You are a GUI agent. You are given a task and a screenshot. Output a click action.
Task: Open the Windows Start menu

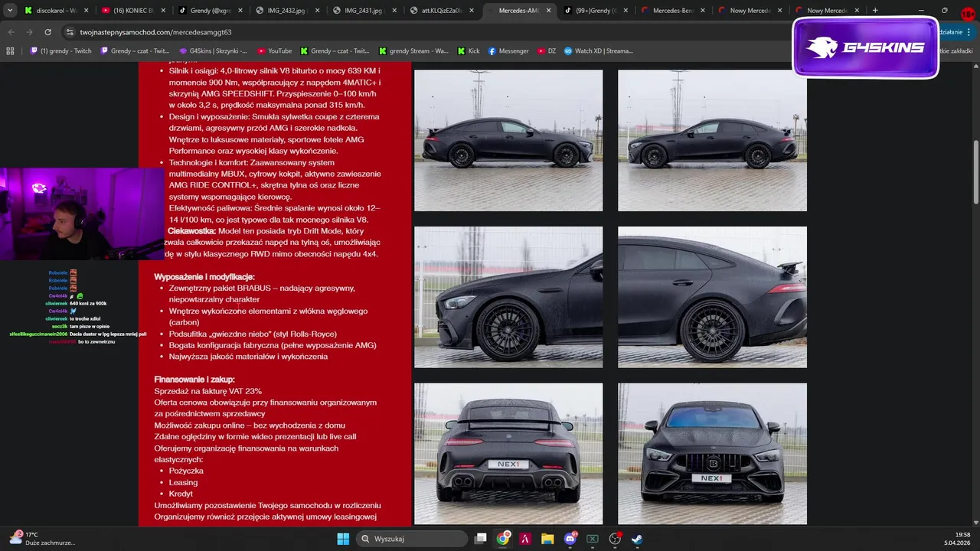coord(343,539)
